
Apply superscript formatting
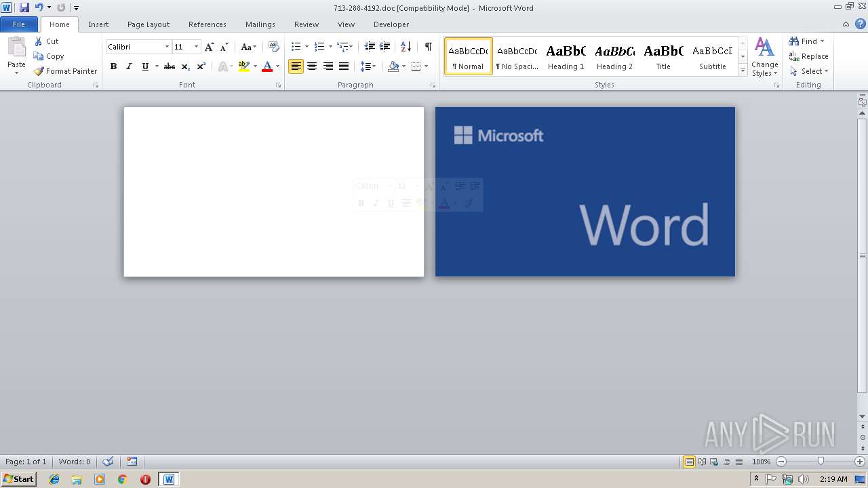pos(201,66)
